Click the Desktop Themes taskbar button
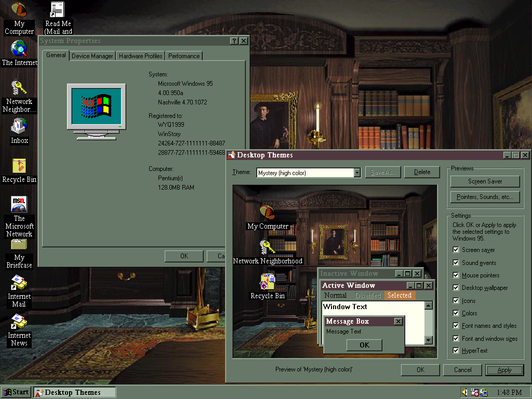The image size is (532, 399). point(75,393)
